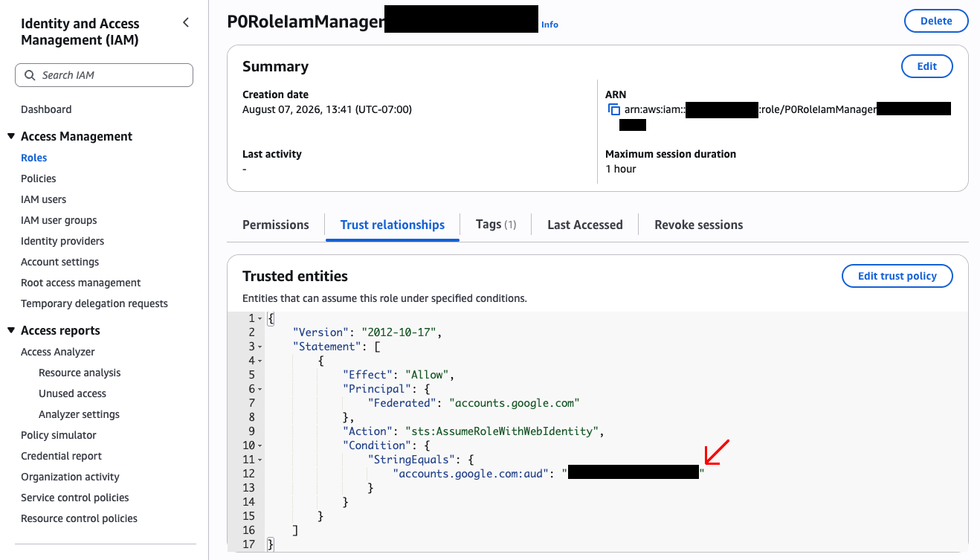Open Account settings

[60, 262]
